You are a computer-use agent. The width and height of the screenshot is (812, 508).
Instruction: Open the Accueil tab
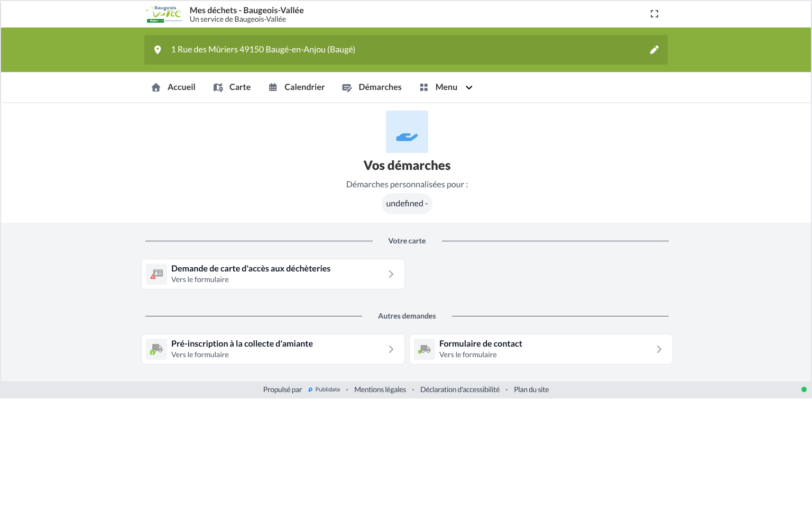click(173, 87)
